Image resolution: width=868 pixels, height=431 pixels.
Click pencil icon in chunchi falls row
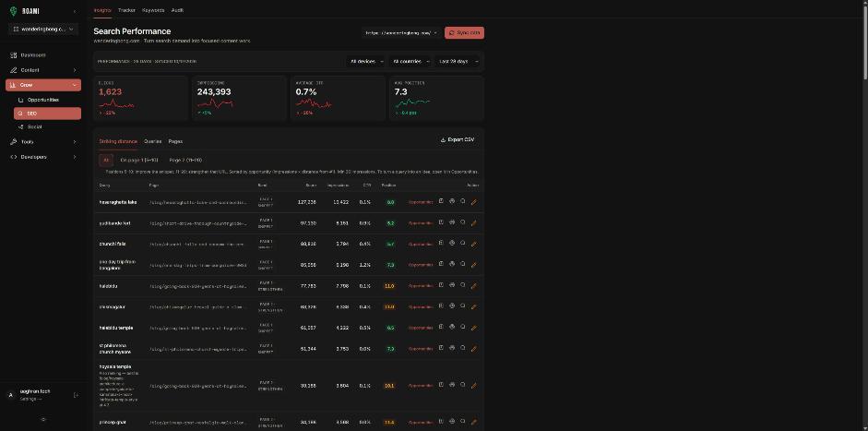pyautogui.click(x=473, y=245)
